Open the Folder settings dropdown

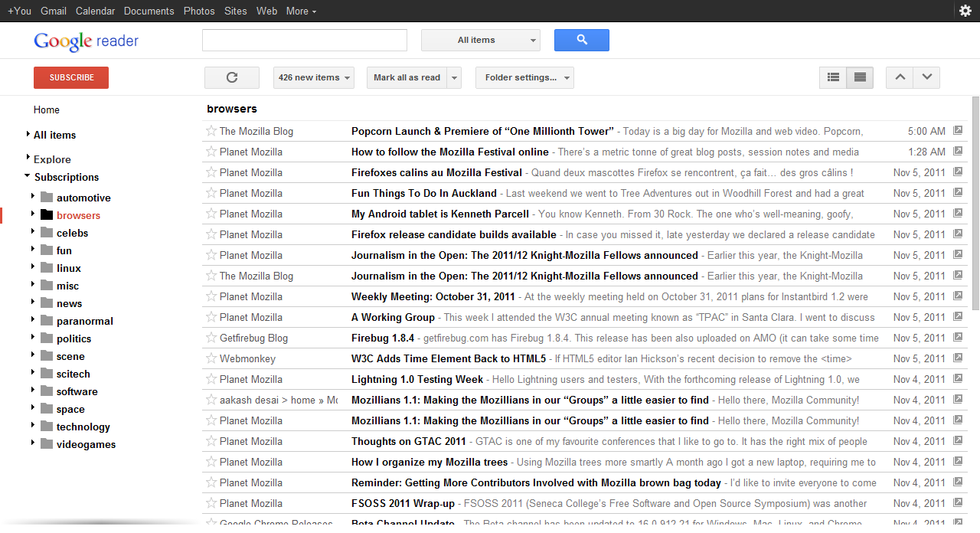[524, 77]
